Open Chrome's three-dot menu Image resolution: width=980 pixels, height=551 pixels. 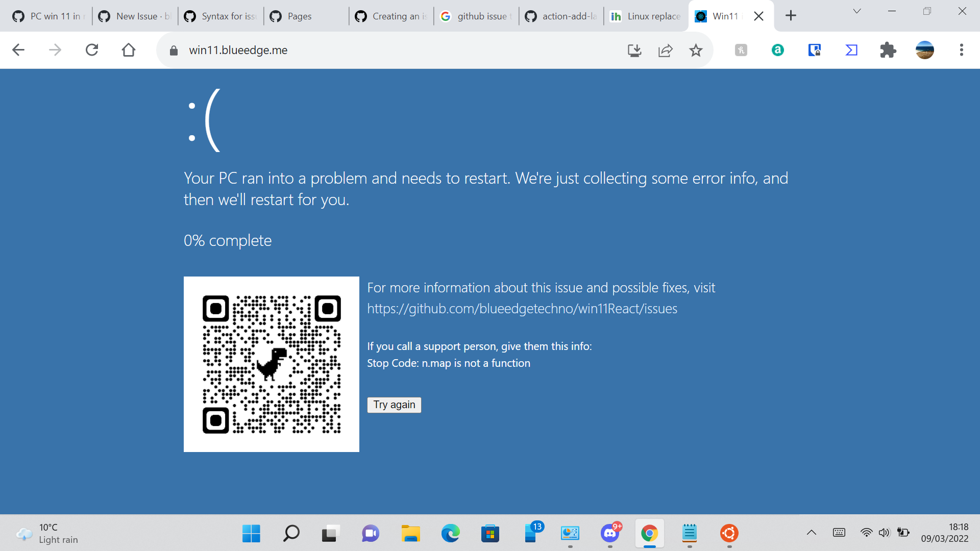[x=962, y=50]
